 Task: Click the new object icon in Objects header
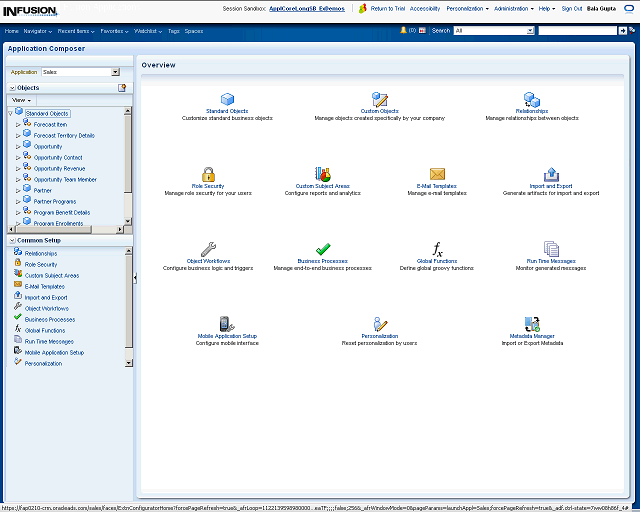point(122,88)
